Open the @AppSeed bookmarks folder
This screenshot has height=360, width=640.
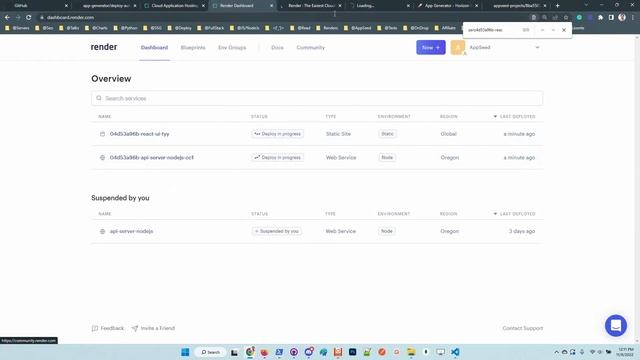tap(358, 28)
